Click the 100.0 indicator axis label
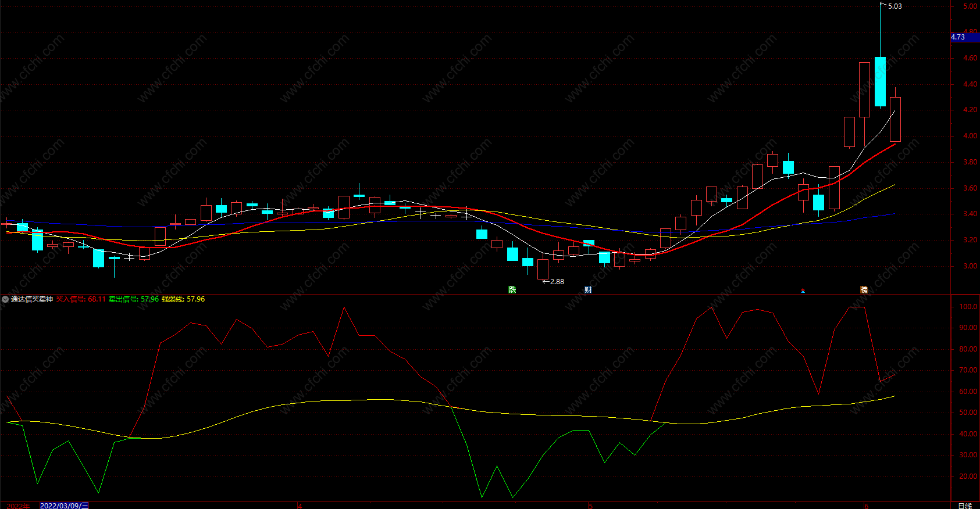The image size is (980, 509). (968, 307)
